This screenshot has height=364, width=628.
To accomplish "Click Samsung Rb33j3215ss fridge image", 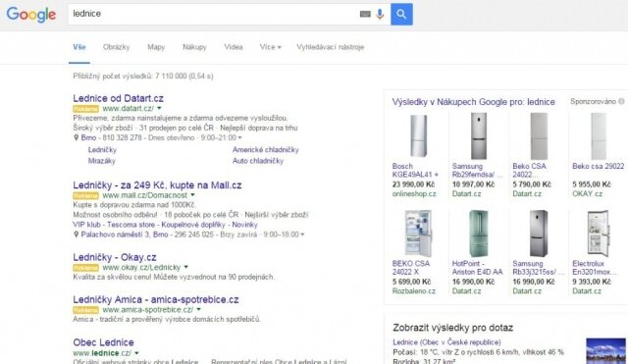I will point(539,234).
